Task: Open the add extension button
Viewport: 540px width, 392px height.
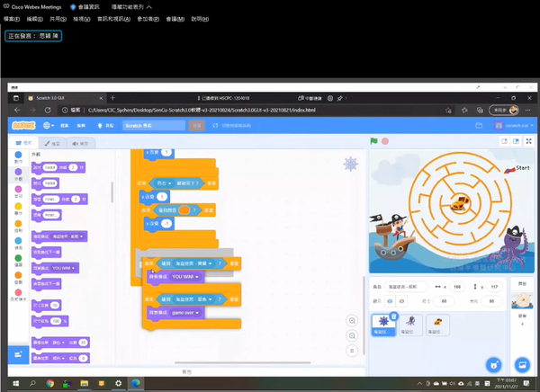Action: 18,354
